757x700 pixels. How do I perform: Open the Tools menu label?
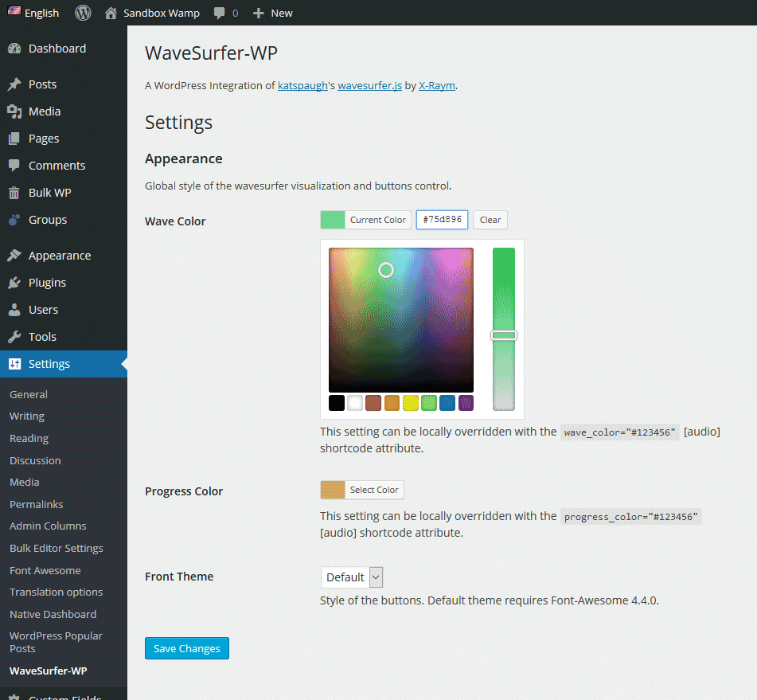click(x=42, y=337)
